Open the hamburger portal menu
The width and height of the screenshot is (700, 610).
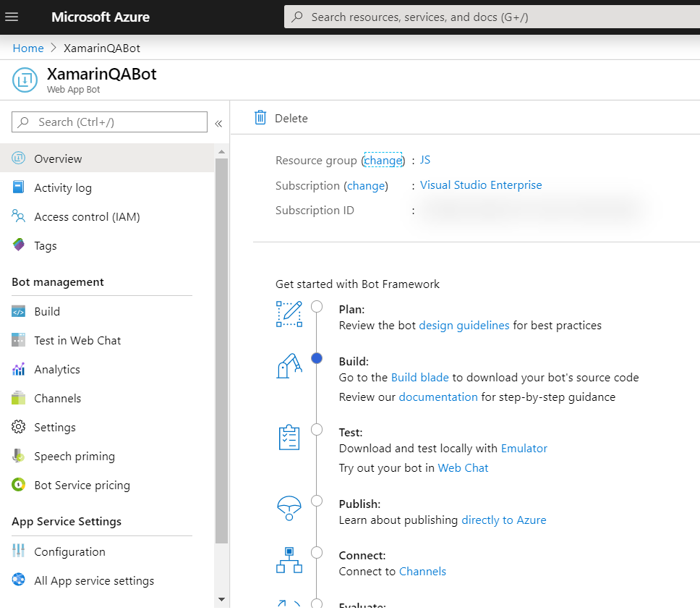click(x=12, y=17)
